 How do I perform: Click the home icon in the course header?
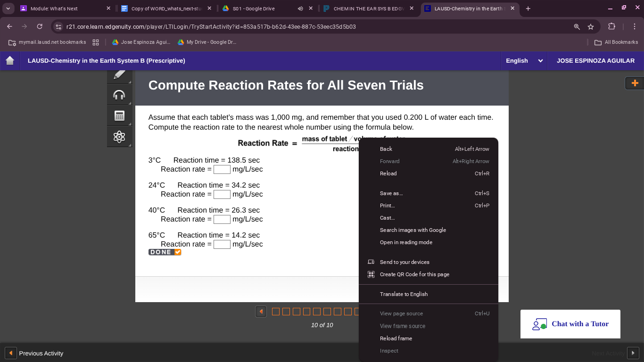pyautogui.click(x=9, y=60)
